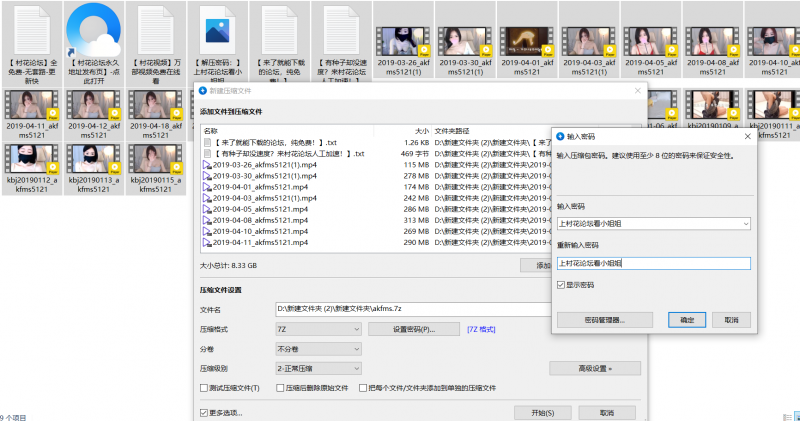
Task: Select row 2019-04-08_akfms5121.mp4 in list
Action: pos(376,220)
